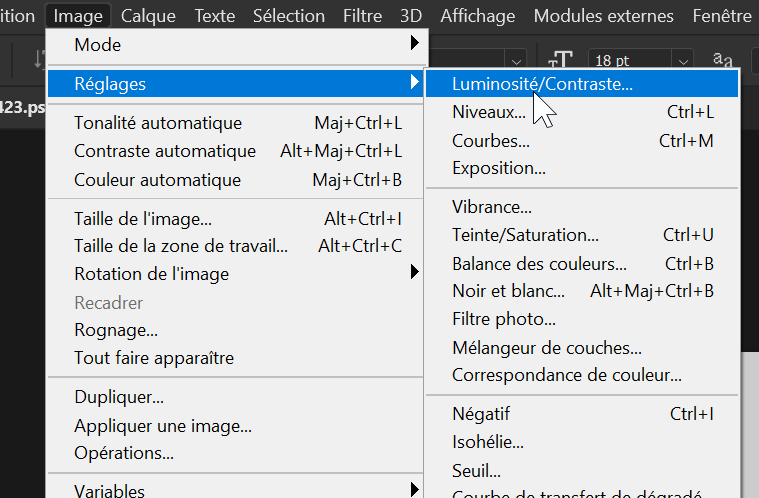Choose Niveaux from the Réglages submenu
759x498 pixels.
pos(488,112)
